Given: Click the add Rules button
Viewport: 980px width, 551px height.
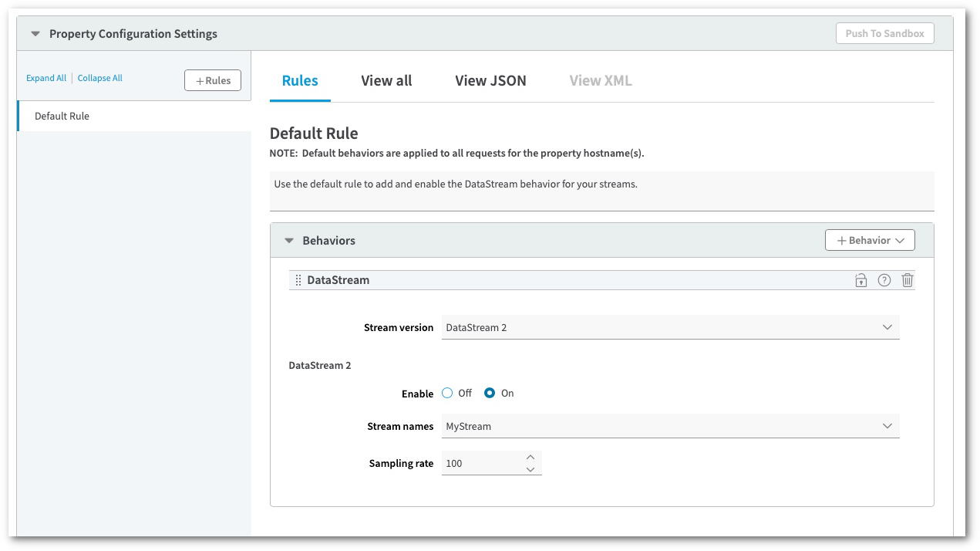Looking at the screenshot, I should click(x=213, y=80).
